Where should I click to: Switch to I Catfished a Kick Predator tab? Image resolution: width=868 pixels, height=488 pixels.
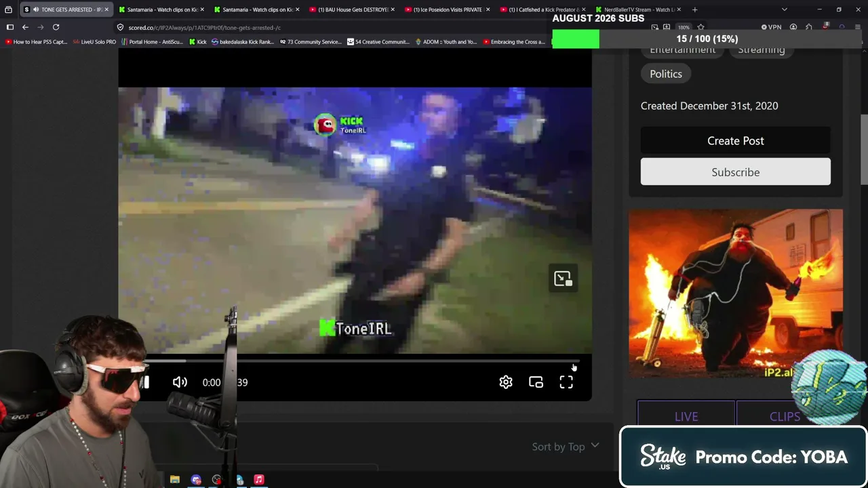(x=543, y=9)
